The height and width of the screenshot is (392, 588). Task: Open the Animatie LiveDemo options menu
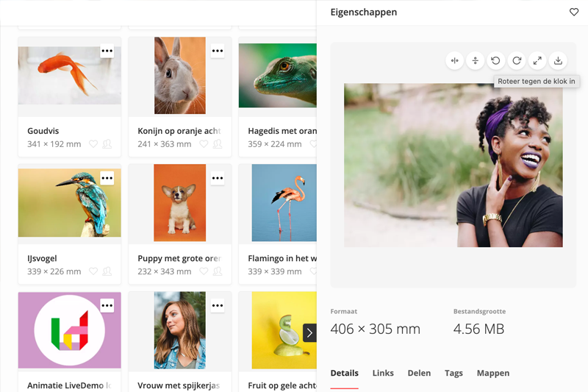[107, 305]
